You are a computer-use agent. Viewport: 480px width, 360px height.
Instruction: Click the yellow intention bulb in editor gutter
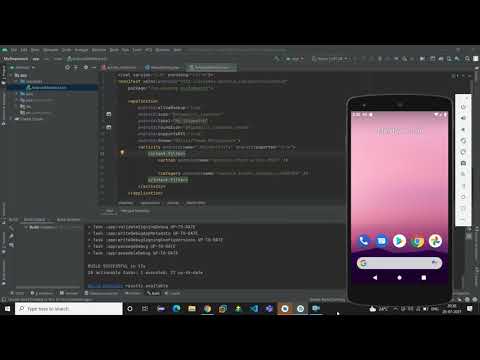[x=122, y=153]
